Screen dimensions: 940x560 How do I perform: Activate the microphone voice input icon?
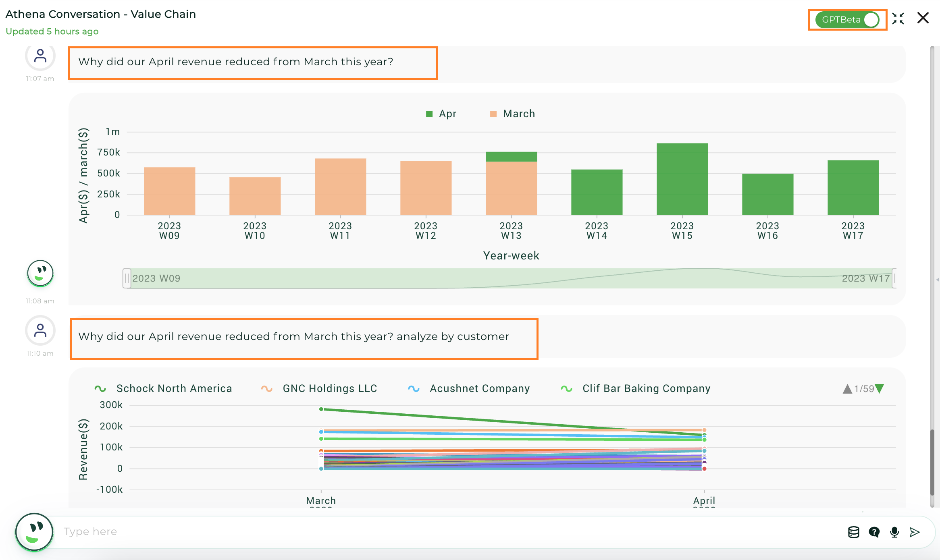pyautogui.click(x=894, y=532)
